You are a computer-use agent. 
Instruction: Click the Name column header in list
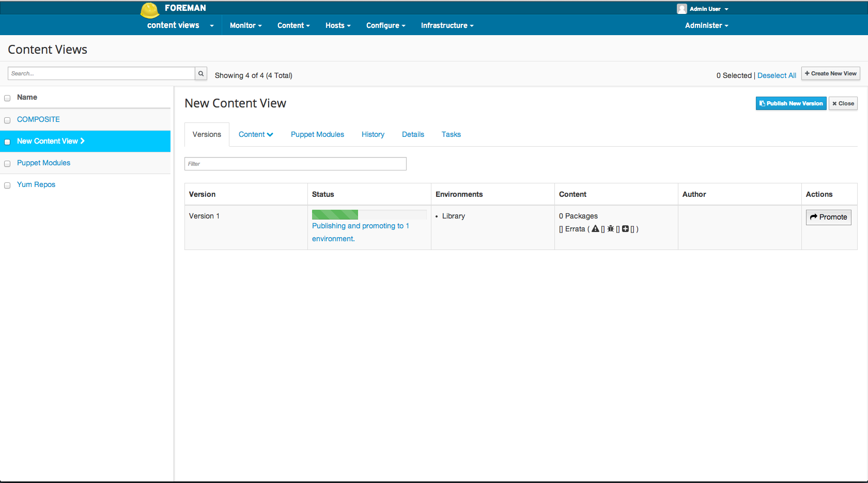tap(27, 97)
